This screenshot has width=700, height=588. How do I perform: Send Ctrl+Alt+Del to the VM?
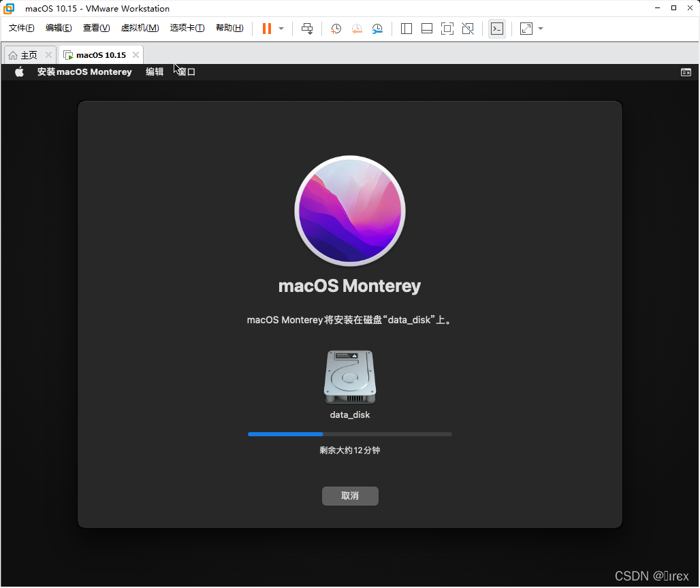tap(307, 29)
